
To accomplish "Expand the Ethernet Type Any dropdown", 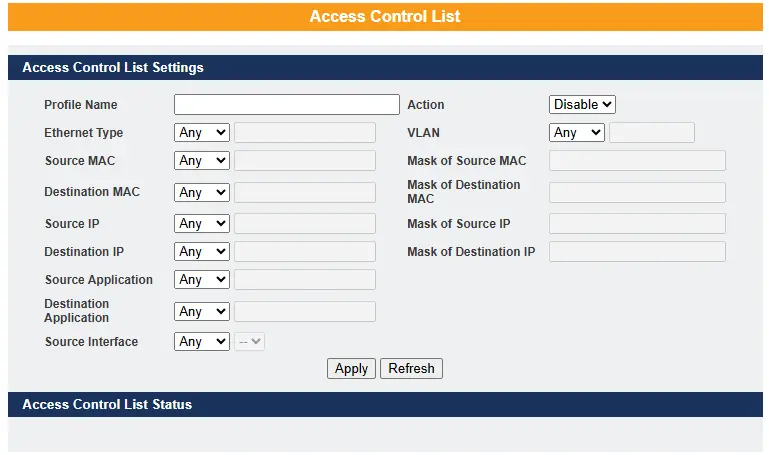I will pos(202,132).
